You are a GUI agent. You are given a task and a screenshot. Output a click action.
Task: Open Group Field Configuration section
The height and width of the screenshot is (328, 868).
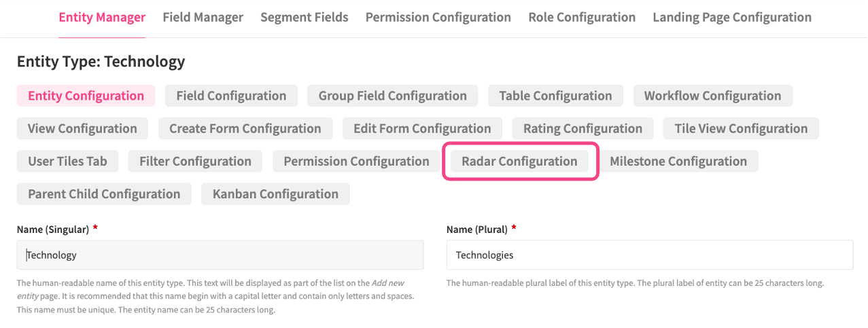(x=392, y=96)
